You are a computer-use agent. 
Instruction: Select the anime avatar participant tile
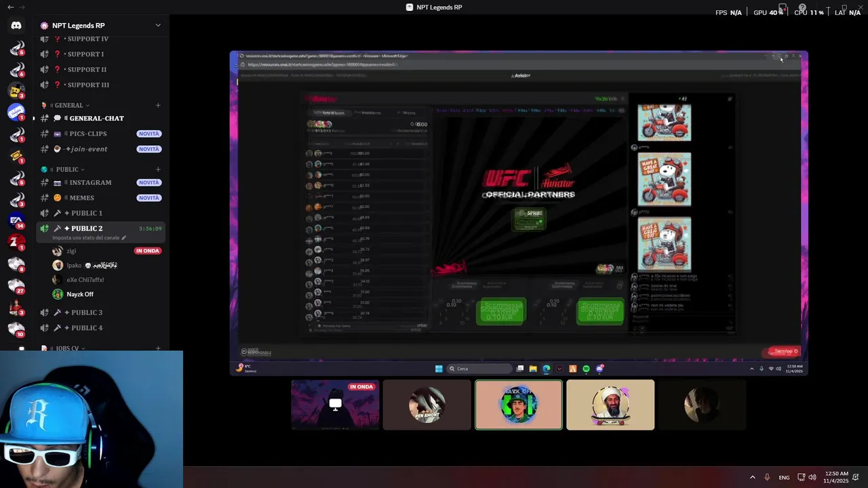427,405
